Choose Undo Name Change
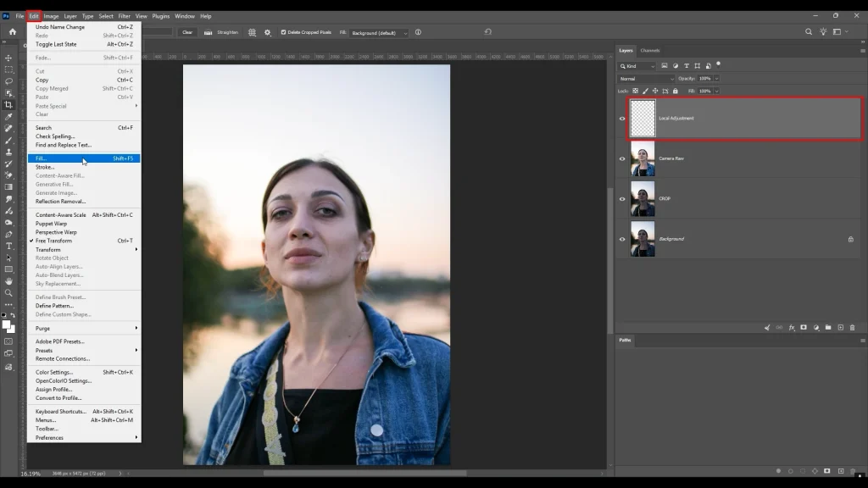The image size is (868, 488). coord(84,26)
